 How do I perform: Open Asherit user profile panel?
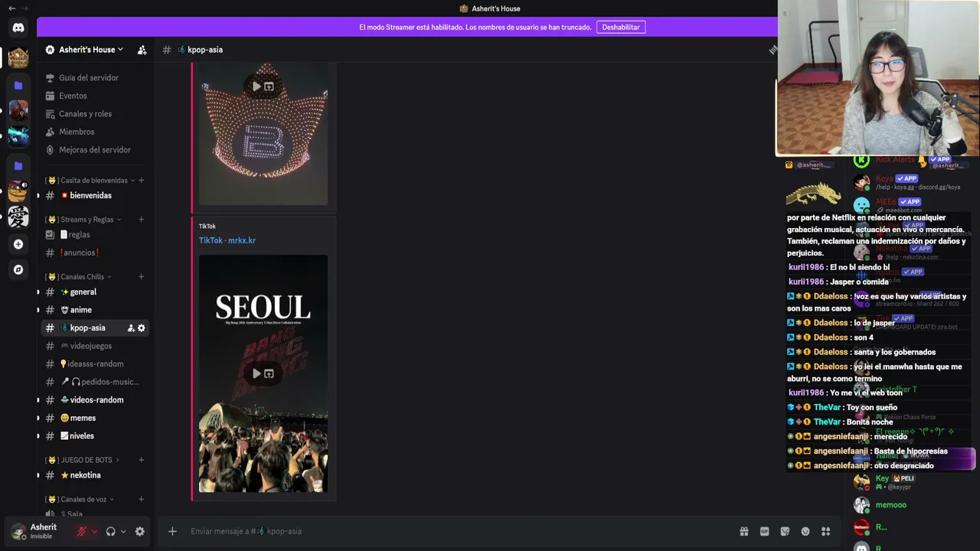coord(37,531)
